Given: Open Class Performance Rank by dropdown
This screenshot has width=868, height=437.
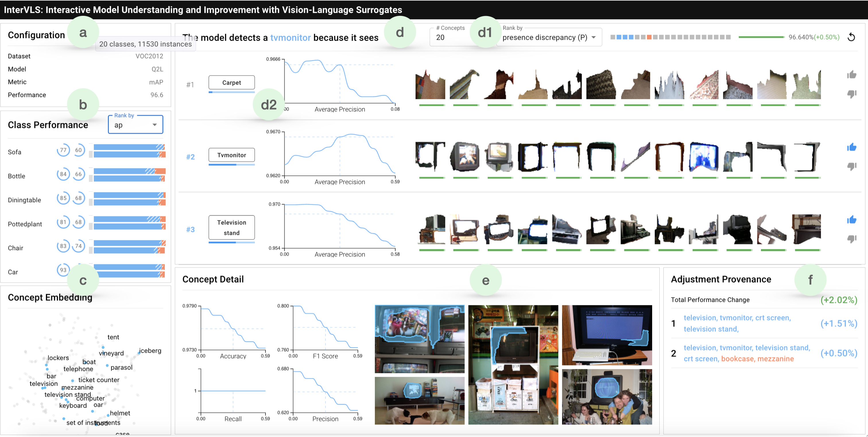Looking at the screenshot, I should [x=135, y=125].
